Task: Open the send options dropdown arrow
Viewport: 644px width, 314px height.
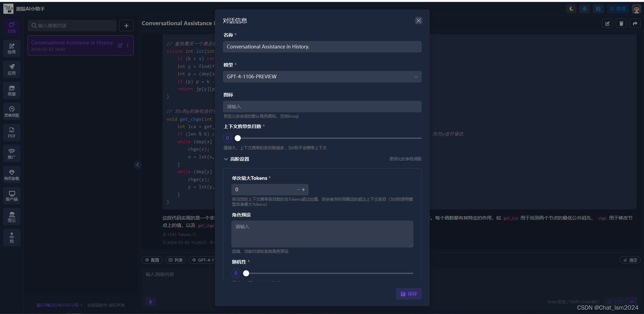Action: [632, 302]
